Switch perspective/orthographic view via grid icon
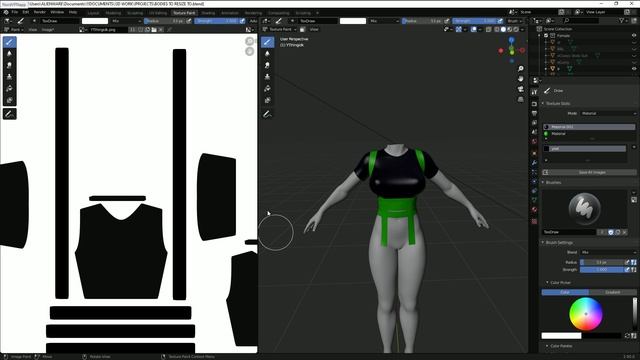 tap(520, 99)
